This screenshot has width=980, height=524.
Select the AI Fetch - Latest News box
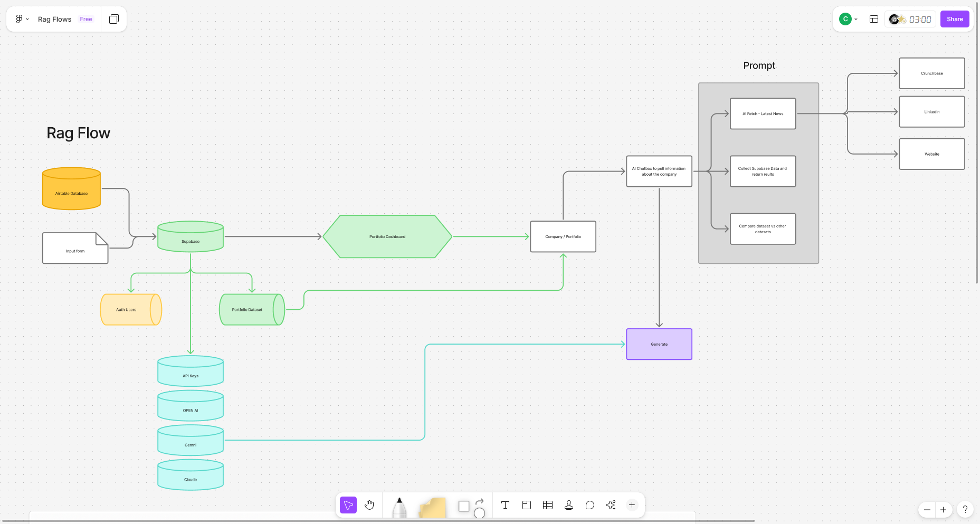[763, 113]
